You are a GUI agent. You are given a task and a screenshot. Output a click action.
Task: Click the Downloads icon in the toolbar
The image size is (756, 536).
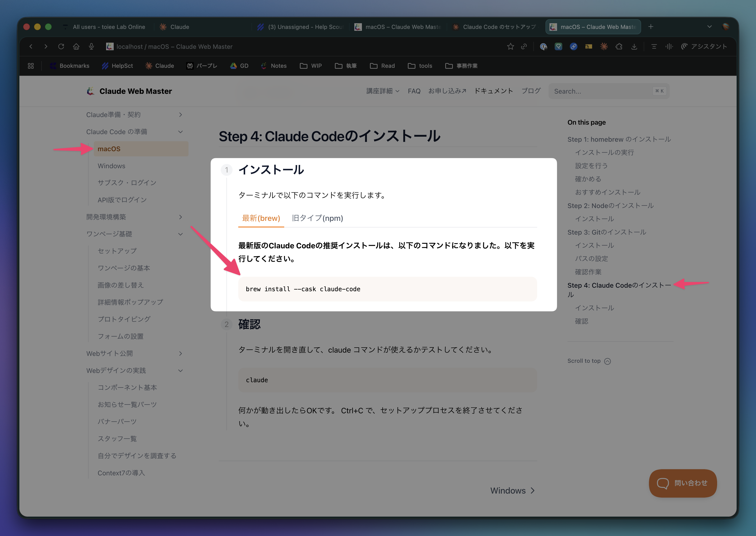coord(634,46)
